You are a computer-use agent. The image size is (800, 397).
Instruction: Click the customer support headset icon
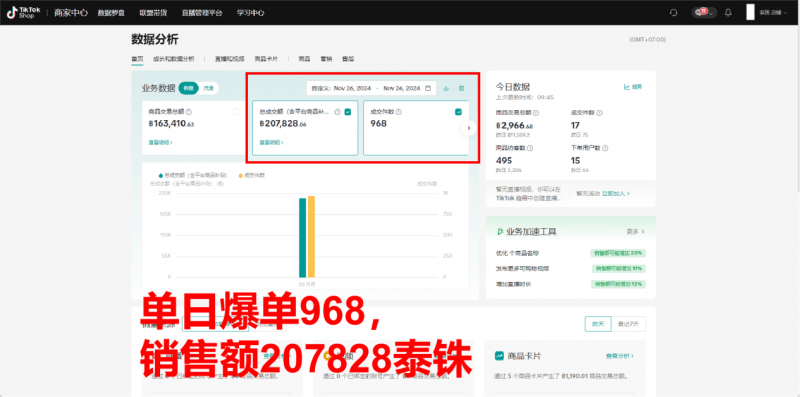[673, 13]
